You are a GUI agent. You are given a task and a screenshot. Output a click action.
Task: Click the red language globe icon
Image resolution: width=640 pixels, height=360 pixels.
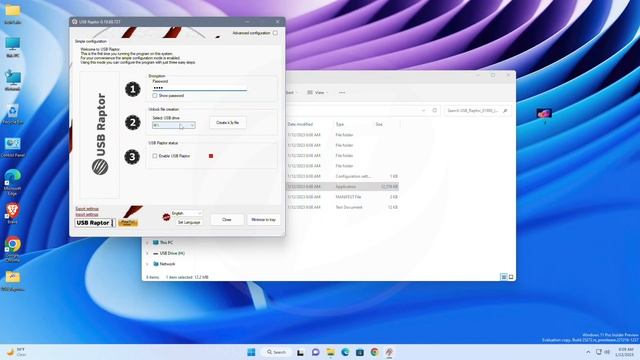point(166,217)
